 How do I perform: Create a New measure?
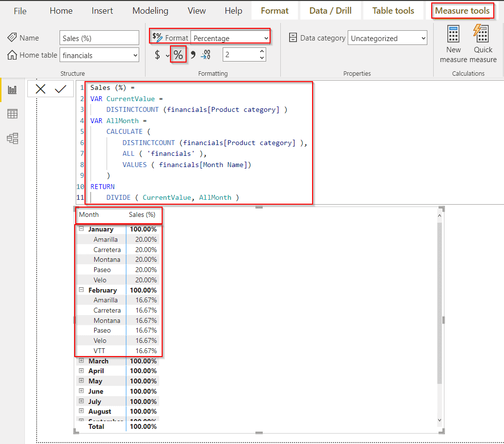point(453,44)
